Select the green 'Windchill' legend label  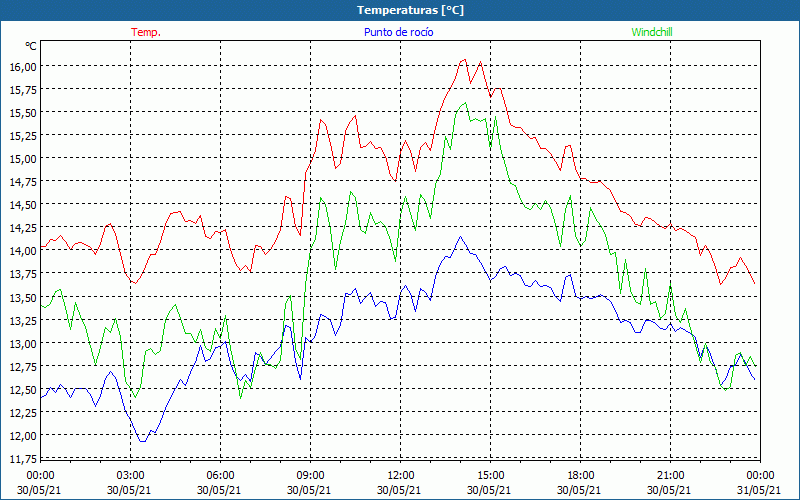tap(652, 32)
